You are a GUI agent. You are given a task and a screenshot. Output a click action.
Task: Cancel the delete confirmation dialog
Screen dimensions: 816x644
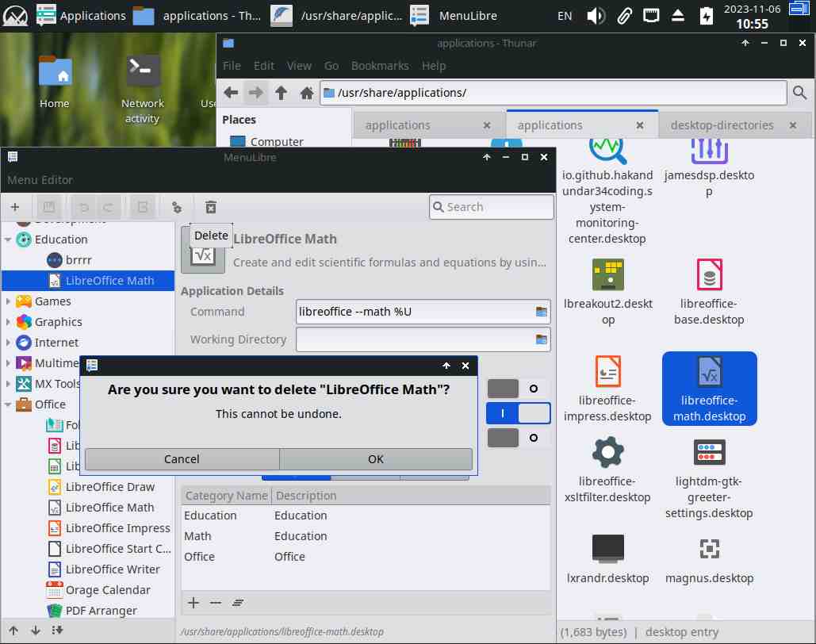182,459
